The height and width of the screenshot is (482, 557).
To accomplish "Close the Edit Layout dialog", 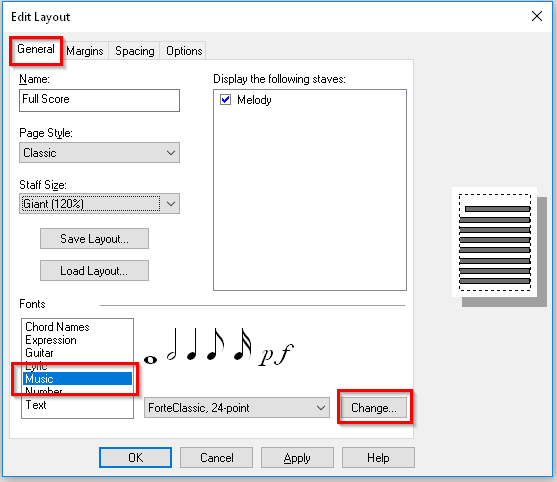I will click(x=536, y=16).
